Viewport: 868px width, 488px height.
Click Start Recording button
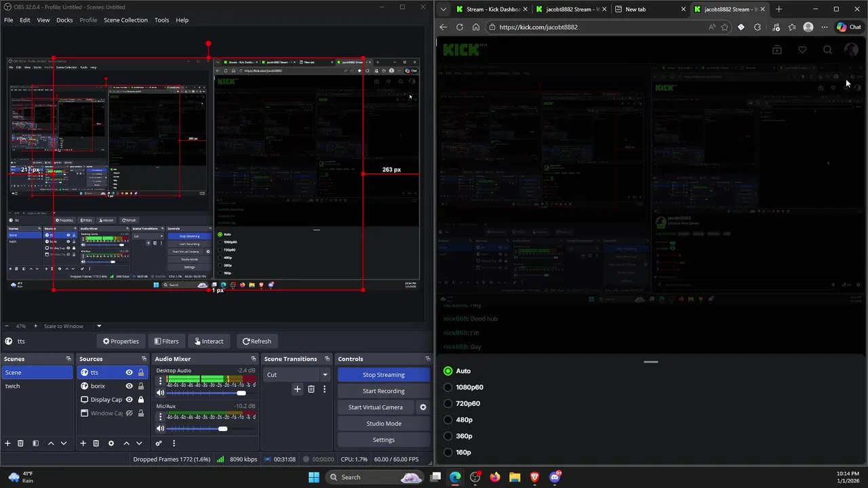[x=384, y=391]
